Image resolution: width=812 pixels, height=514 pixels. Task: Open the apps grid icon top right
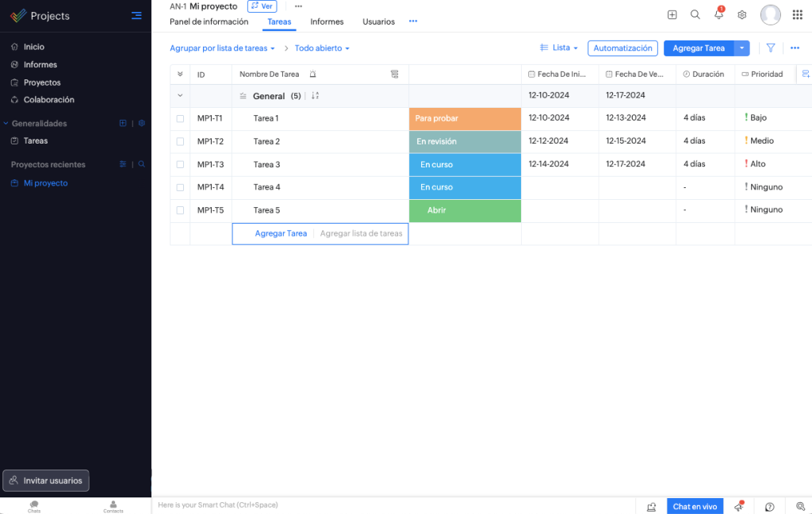click(x=797, y=14)
